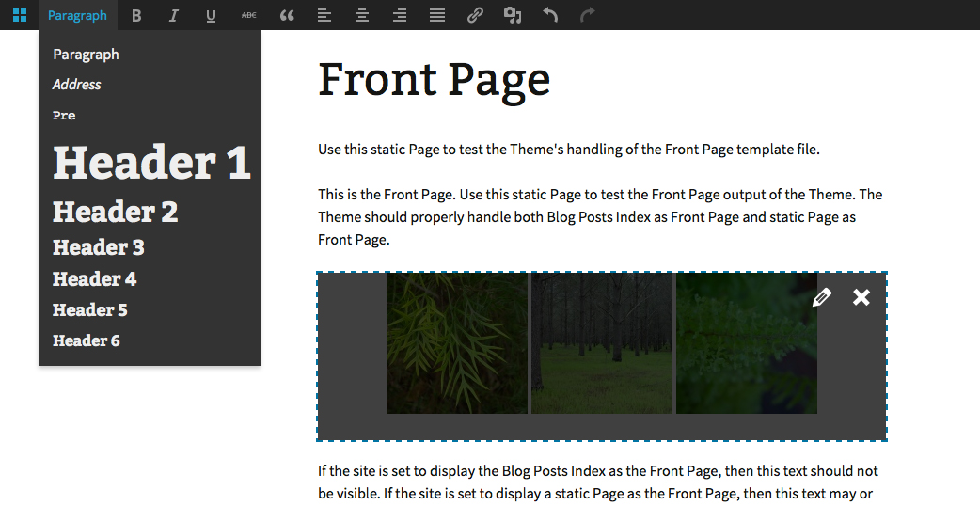Image resolution: width=980 pixels, height=506 pixels.
Task: Click paragraph starting 'This is the Front Page'
Action: pos(600,216)
